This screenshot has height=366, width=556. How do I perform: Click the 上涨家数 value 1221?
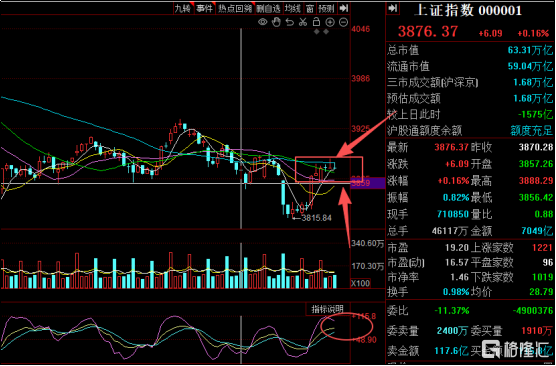[542, 248]
